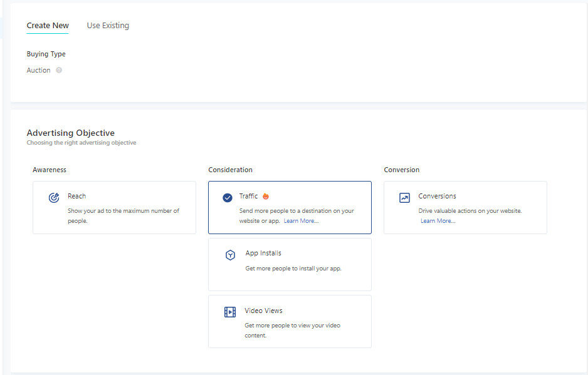The height and width of the screenshot is (375, 588).
Task: Click the Video Views film icon
Action: 230,312
